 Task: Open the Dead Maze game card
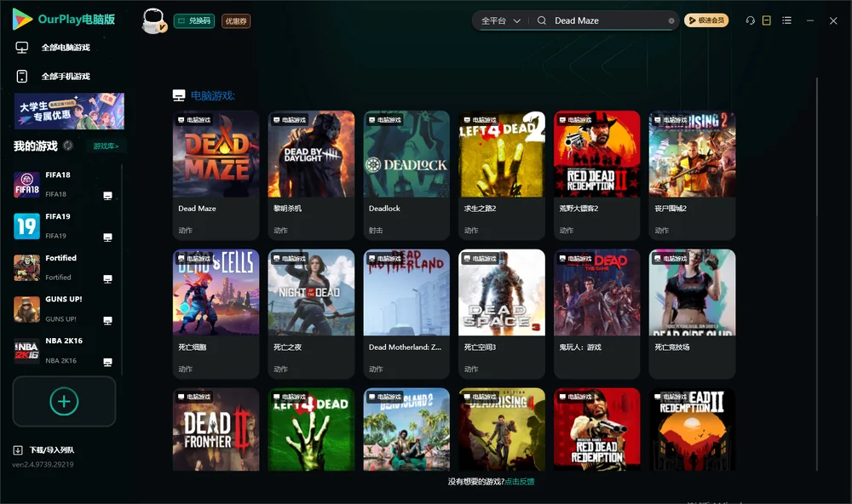click(x=216, y=175)
